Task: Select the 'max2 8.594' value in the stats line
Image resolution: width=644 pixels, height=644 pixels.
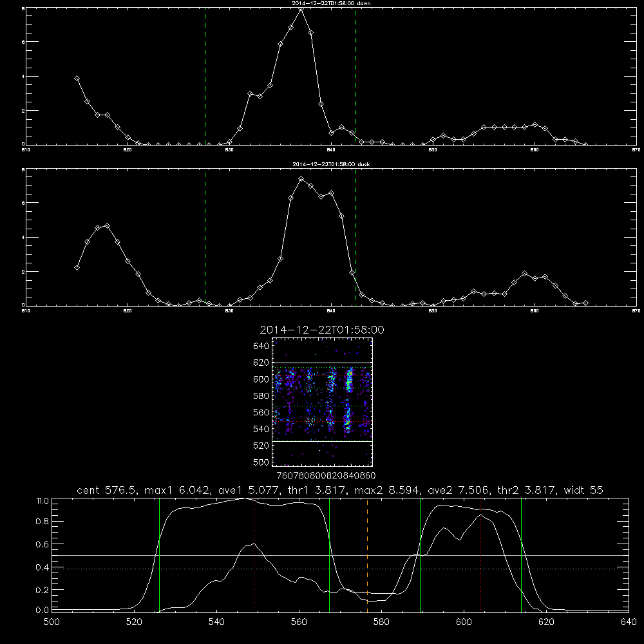Action: 386,490
